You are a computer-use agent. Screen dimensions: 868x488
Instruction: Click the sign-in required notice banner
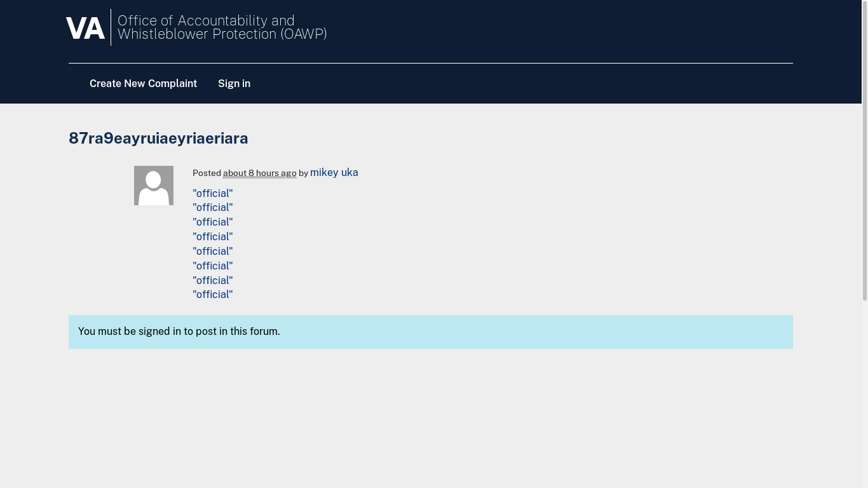pyautogui.click(x=431, y=332)
